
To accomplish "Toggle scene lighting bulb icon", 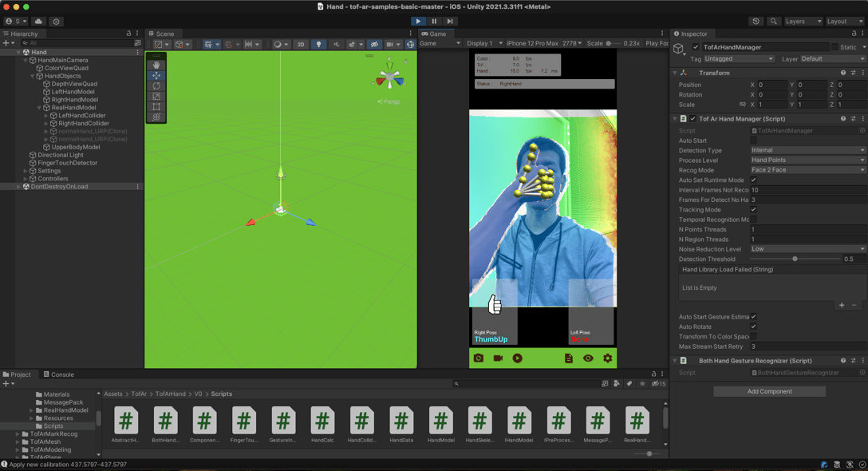I will pos(318,44).
